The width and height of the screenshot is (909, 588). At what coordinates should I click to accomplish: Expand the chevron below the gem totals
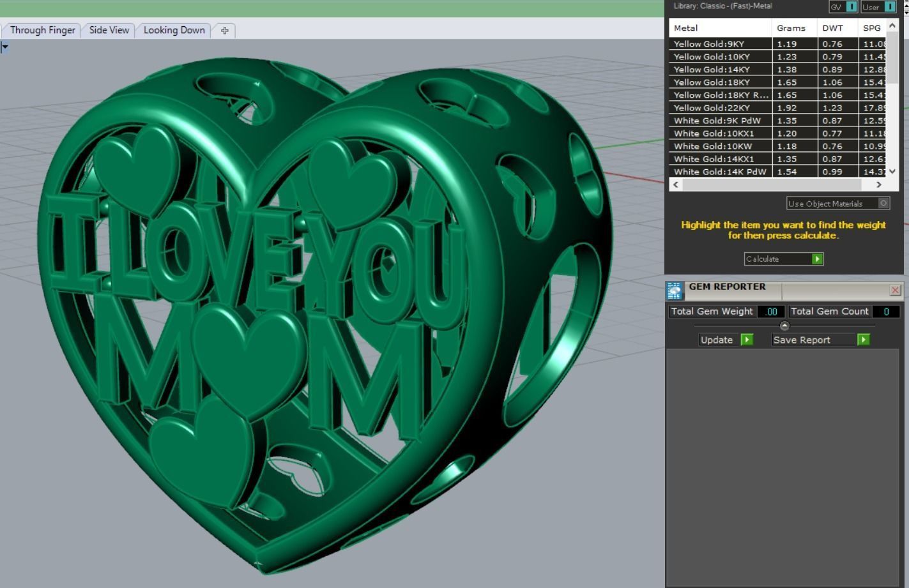(784, 325)
